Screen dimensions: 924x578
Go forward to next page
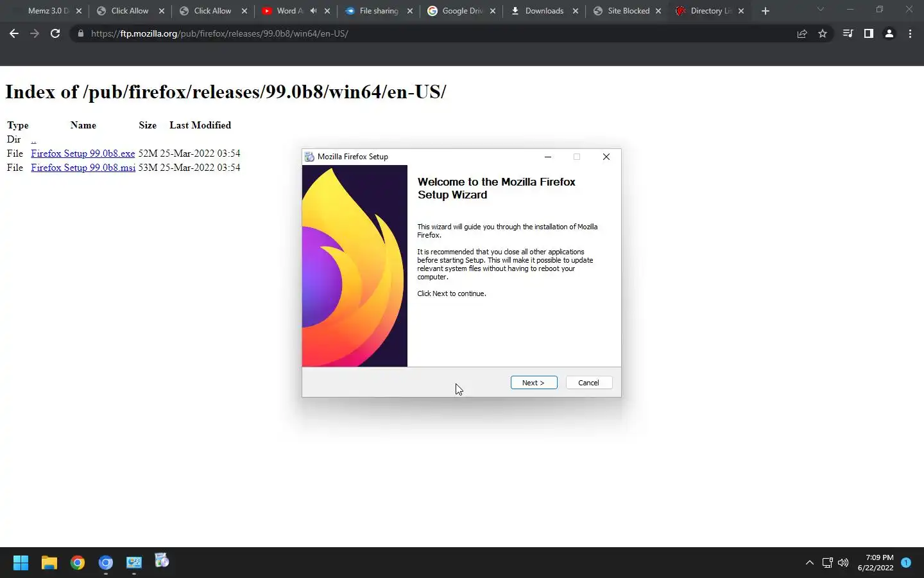point(35,33)
